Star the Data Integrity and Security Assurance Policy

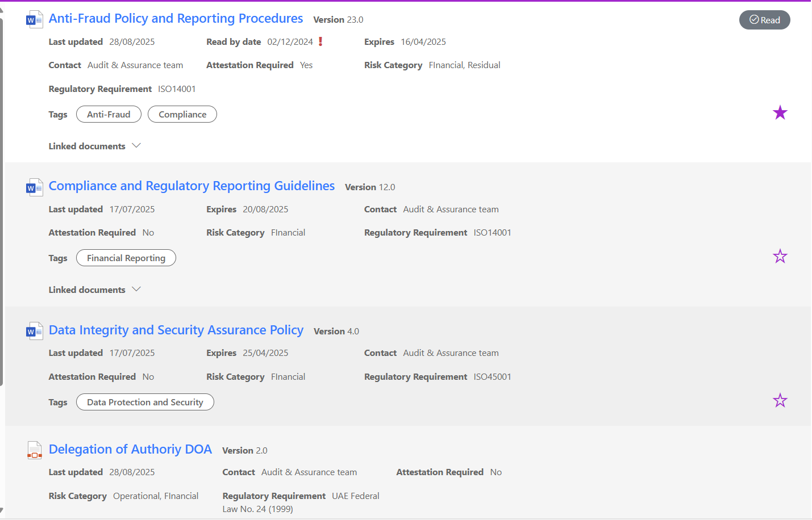(x=780, y=401)
